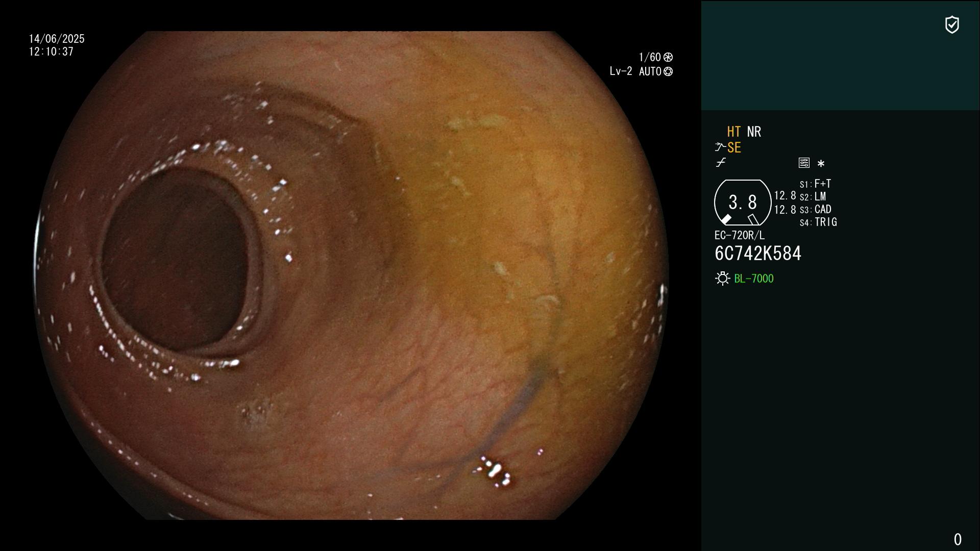Click the BL-7000 light source label
The height and width of the screenshot is (551, 980).
pyautogui.click(x=754, y=279)
